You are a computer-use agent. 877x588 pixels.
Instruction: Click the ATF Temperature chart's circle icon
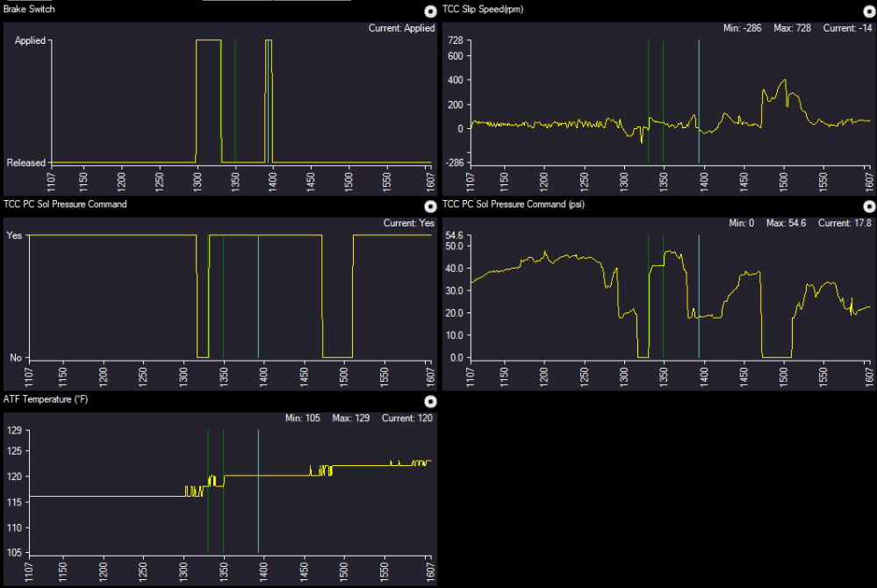pyautogui.click(x=429, y=402)
